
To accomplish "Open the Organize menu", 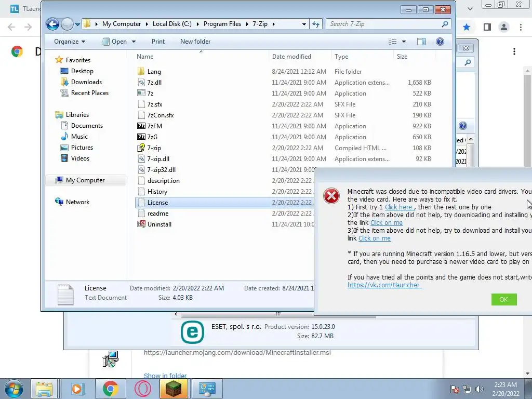I will (x=70, y=42).
